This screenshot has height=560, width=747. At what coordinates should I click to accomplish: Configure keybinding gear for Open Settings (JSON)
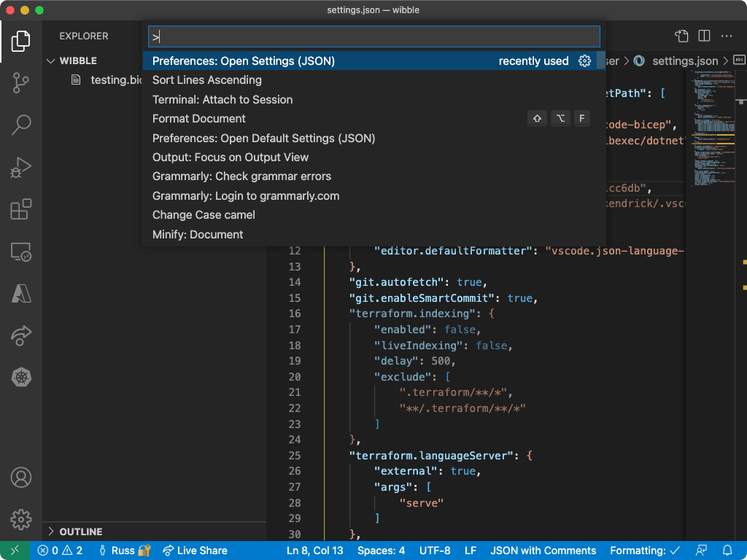coord(584,61)
